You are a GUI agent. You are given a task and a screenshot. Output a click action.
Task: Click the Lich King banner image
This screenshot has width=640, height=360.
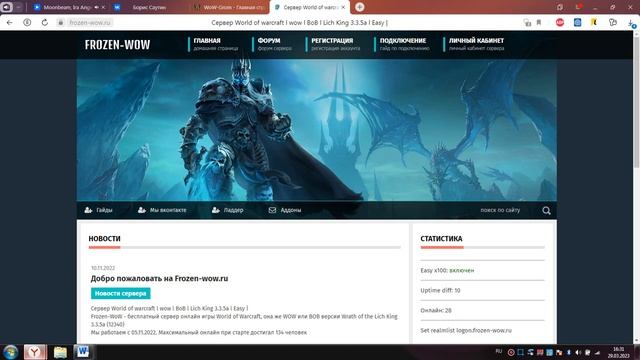[x=317, y=130]
